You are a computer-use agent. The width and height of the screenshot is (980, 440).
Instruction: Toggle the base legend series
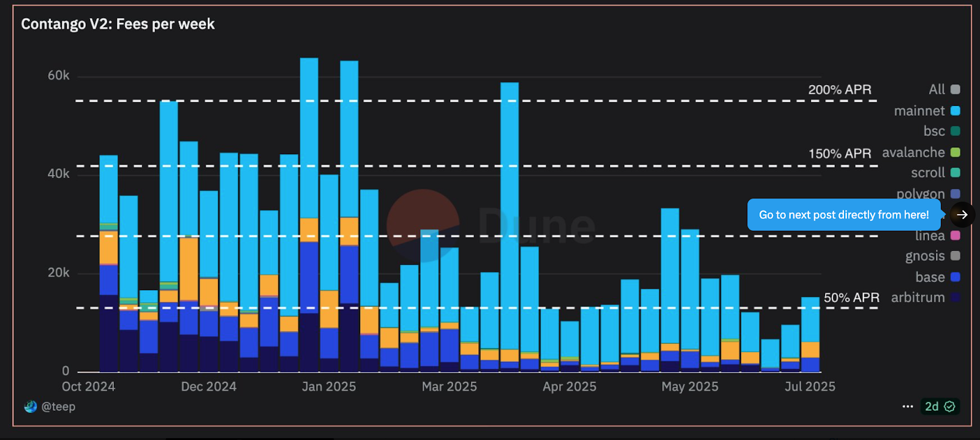pos(937,277)
